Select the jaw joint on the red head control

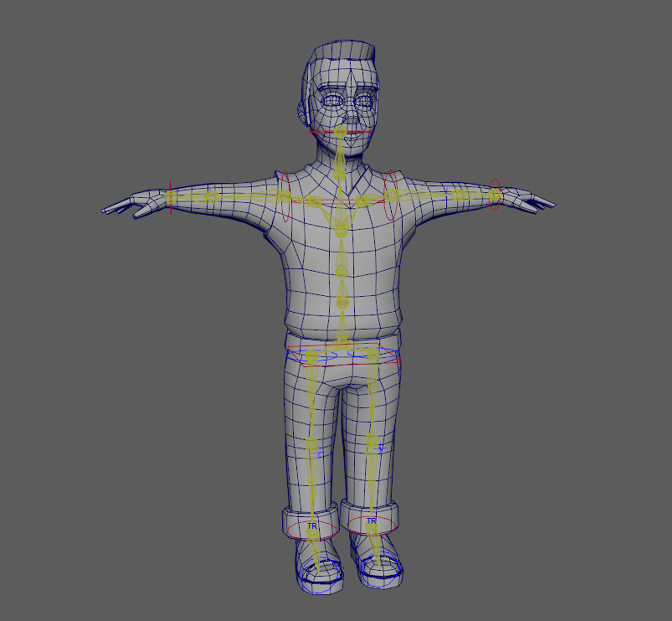(341, 131)
